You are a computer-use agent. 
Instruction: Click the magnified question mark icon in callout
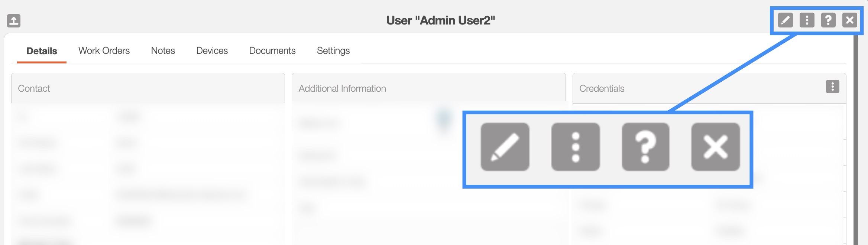(x=645, y=147)
